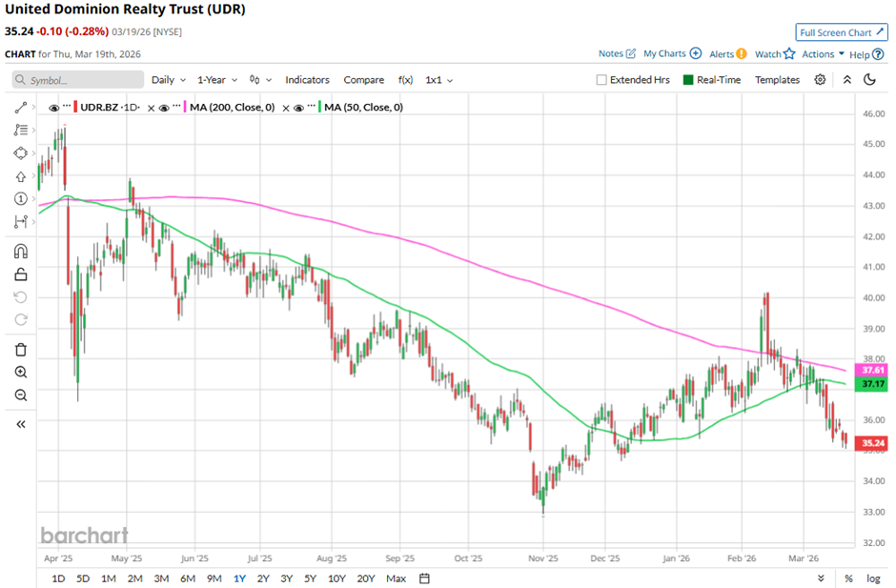Click the lock drawings icon
This screenshot has width=896, height=588.
coord(20,274)
